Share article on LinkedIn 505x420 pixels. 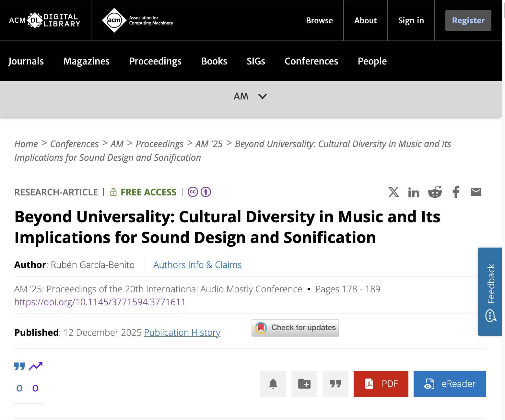click(414, 192)
